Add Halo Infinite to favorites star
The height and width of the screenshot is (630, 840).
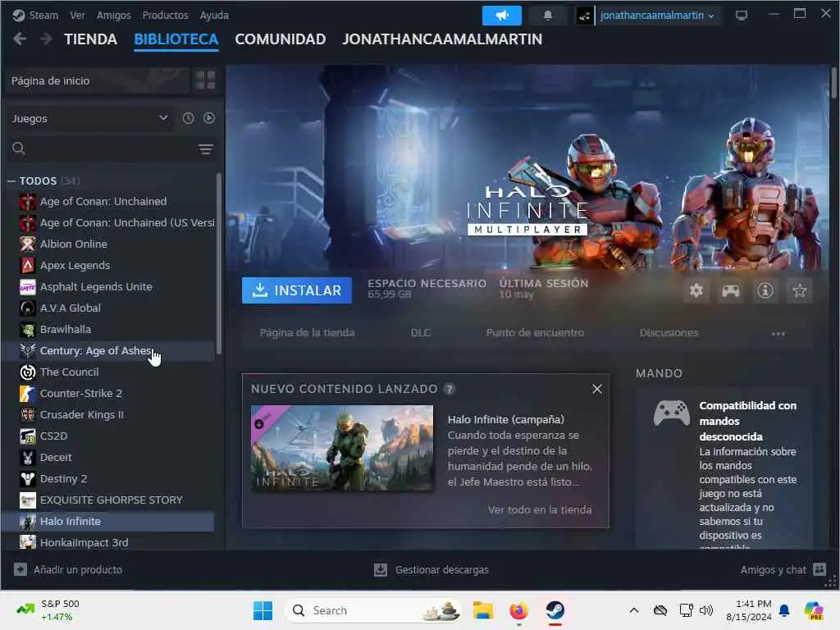[799, 291]
